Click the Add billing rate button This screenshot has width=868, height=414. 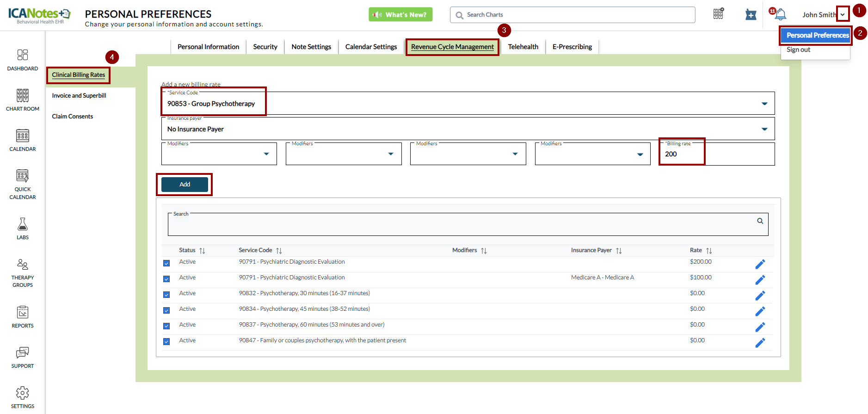(x=185, y=184)
